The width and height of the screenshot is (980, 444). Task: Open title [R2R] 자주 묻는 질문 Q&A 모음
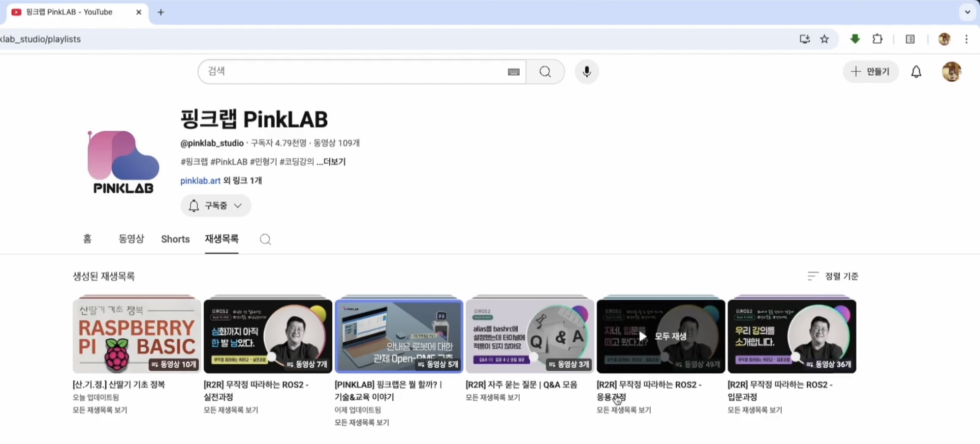(x=521, y=385)
